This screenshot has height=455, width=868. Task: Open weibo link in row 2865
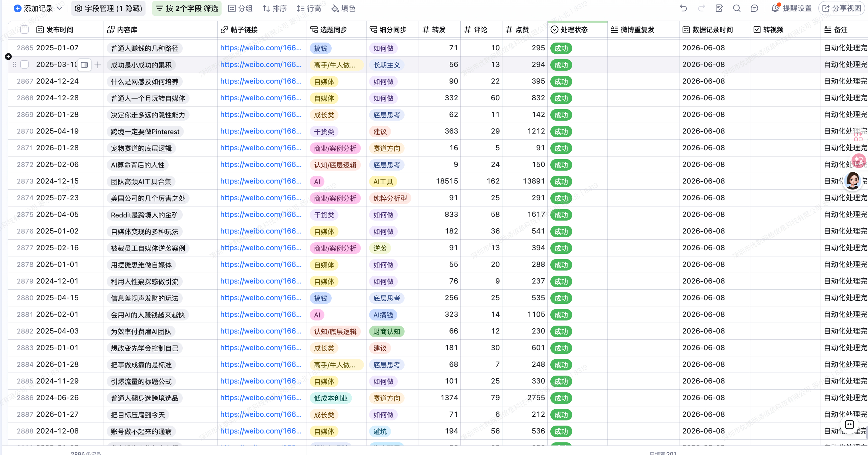(261, 48)
